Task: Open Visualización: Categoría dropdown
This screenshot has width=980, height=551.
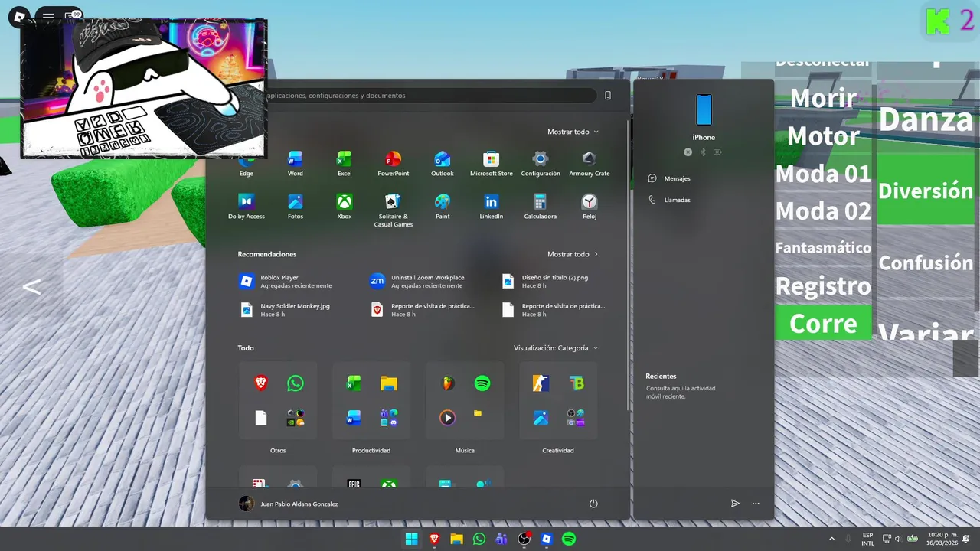Action: (x=556, y=348)
